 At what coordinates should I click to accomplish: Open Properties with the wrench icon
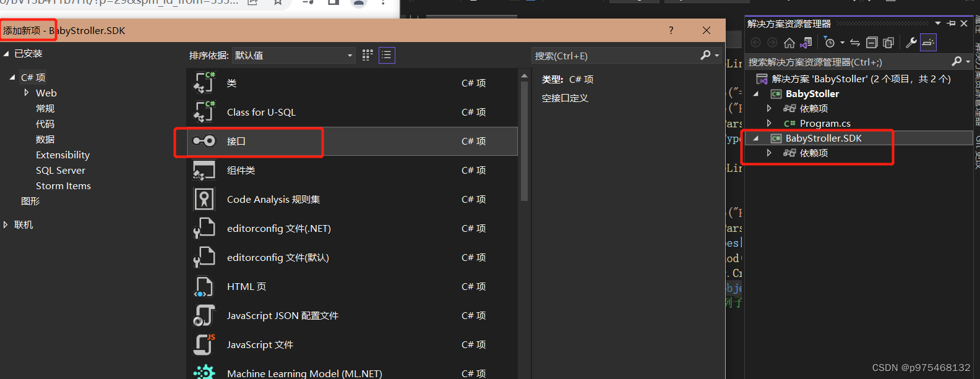coord(911,43)
